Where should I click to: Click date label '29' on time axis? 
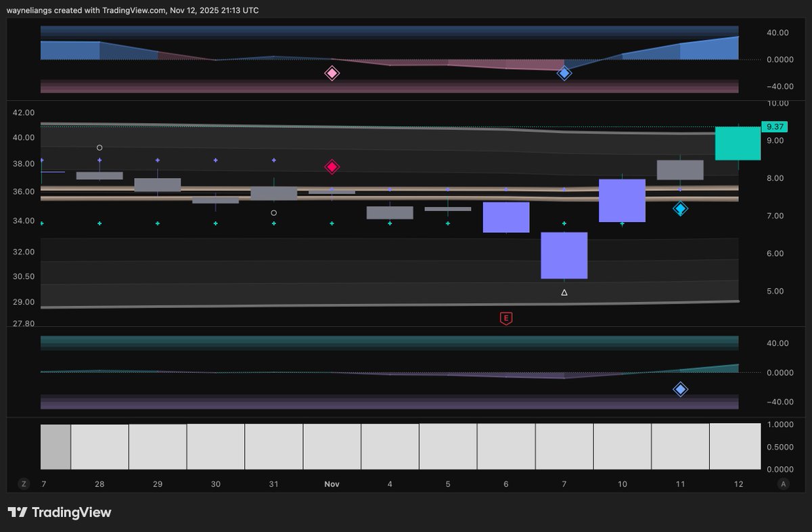[x=158, y=485]
